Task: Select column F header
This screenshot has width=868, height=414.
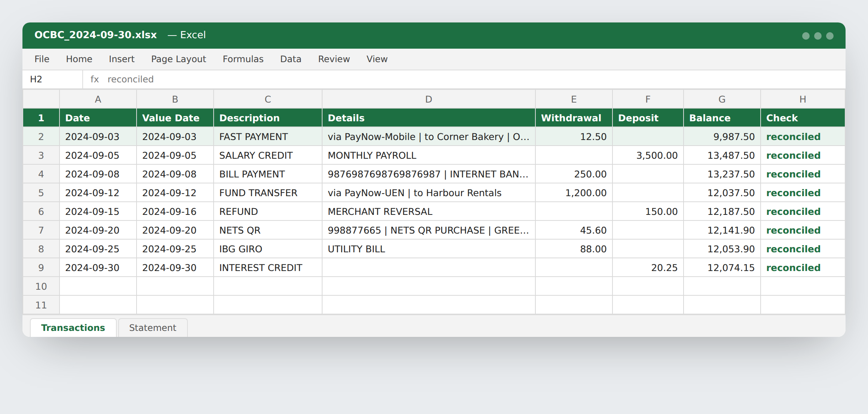Action: click(648, 99)
